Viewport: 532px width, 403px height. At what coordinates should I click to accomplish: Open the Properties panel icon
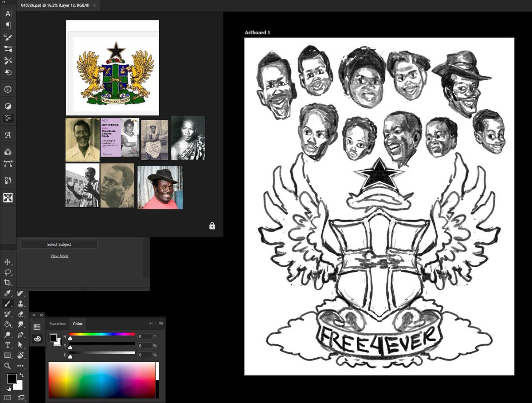tap(8, 118)
